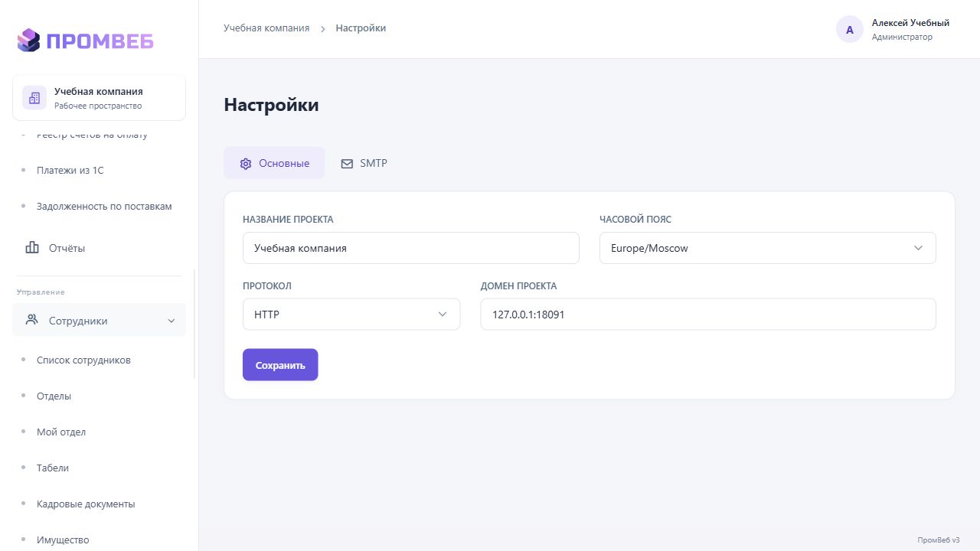Go to Отделы in the sidebar
980x551 pixels.
[54, 396]
